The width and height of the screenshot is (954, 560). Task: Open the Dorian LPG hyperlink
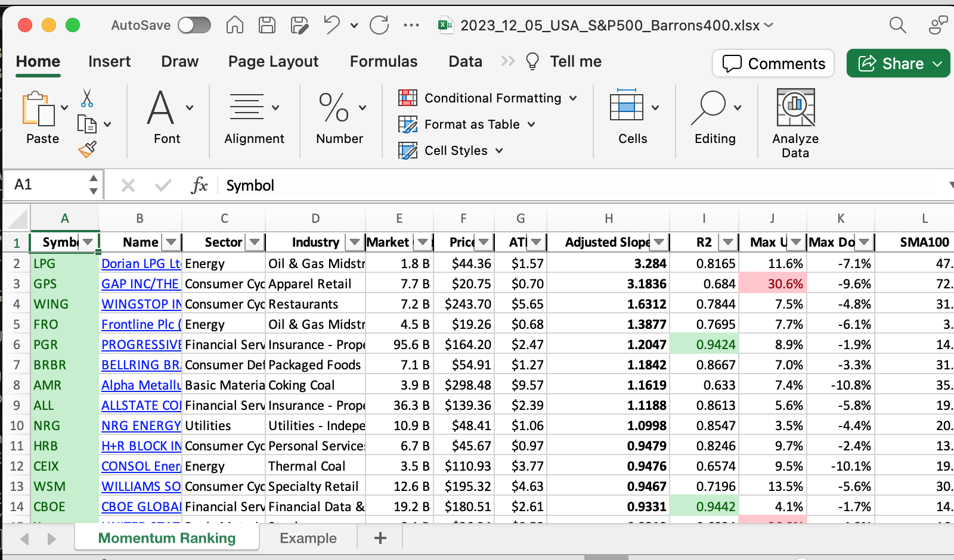click(141, 264)
